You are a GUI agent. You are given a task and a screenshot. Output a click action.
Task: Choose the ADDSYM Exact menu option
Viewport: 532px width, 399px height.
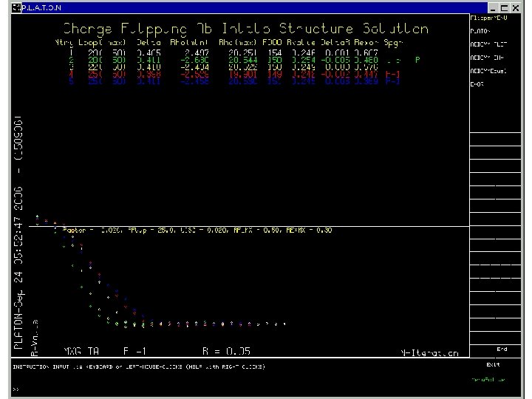(488, 71)
